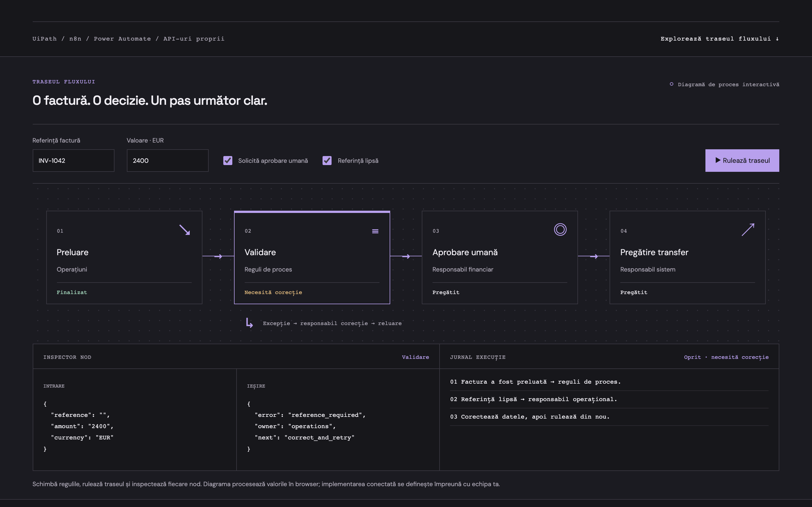Click the Rulează traseul play button
The height and width of the screenshot is (507, 812).
[x=742, y=161]
